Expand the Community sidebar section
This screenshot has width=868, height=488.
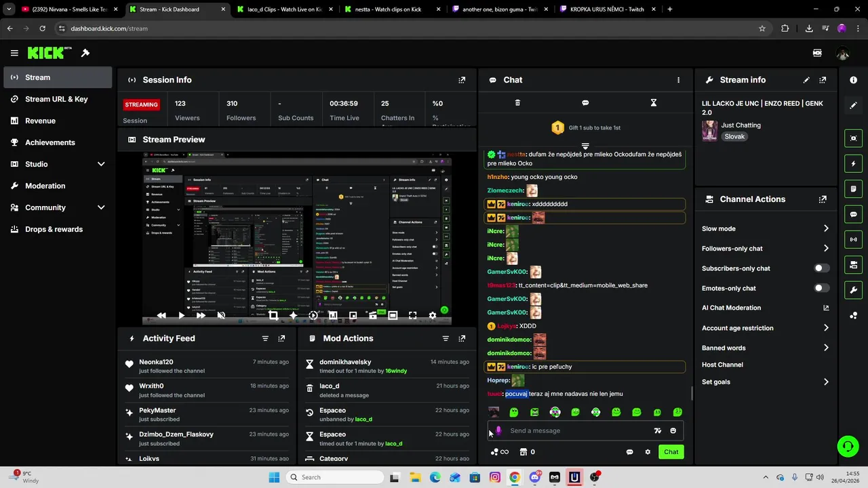click(x=101, y=207)
